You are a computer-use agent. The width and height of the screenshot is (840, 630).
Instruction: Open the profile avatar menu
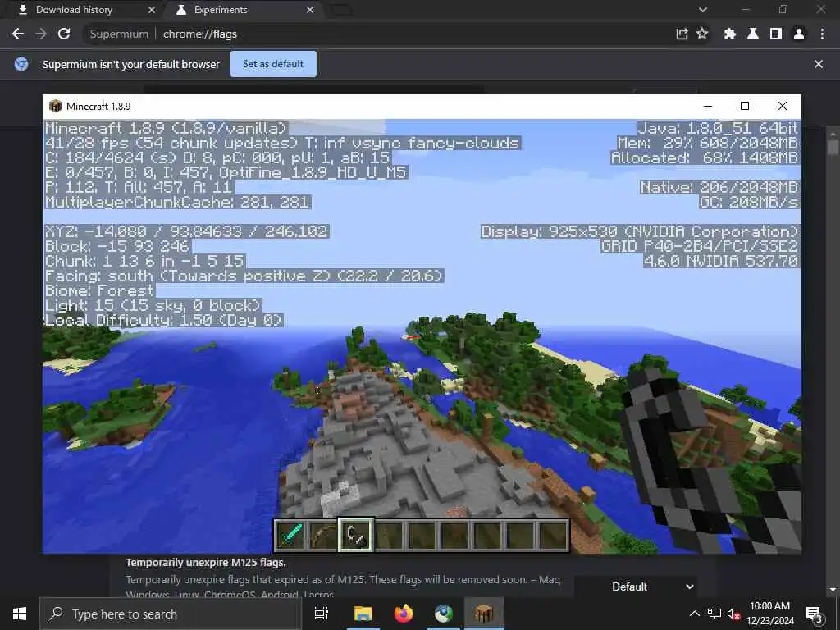(799, 34)
